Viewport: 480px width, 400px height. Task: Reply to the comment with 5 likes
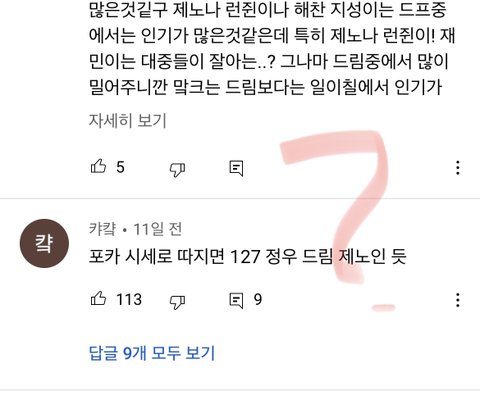click(x=236, y=168)
